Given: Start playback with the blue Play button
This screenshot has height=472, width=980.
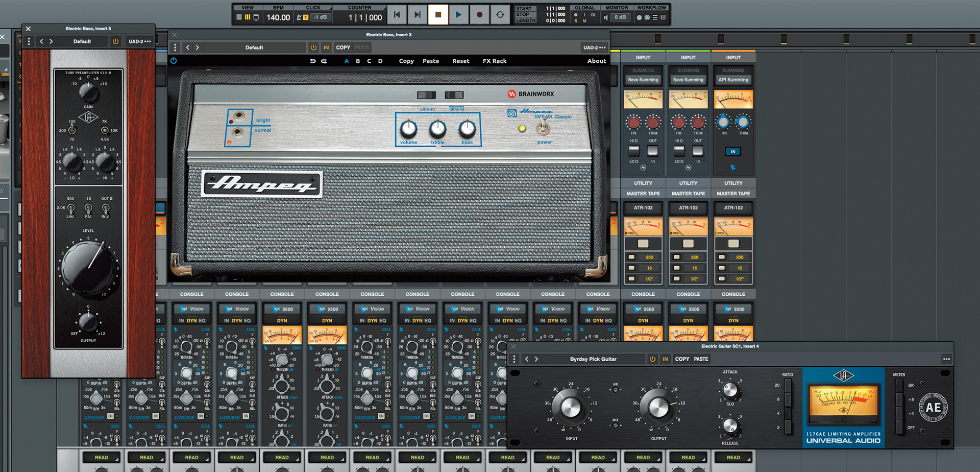Looking at the screenshot, I should (458, 15).
